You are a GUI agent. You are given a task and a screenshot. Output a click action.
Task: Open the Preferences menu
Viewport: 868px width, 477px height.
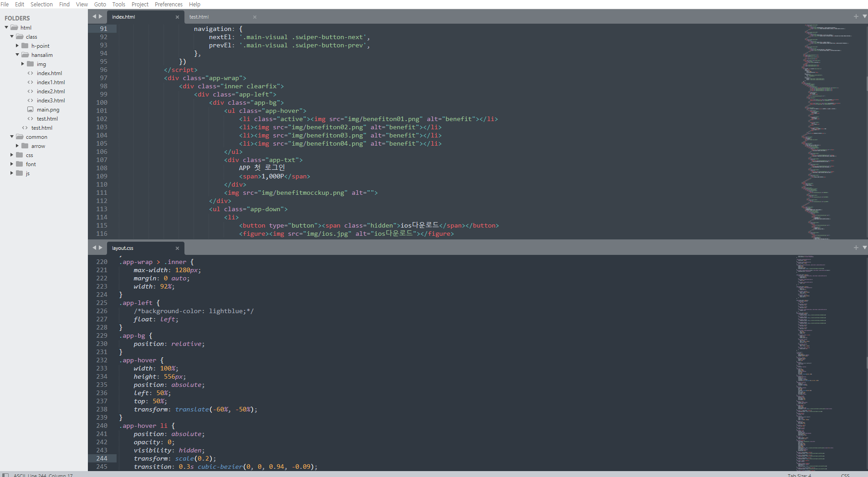pos(168,4)
